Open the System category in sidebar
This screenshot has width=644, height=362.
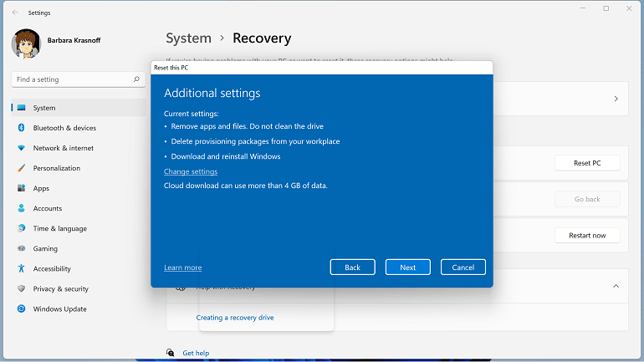pyautogui.click(x=79, y=108)
